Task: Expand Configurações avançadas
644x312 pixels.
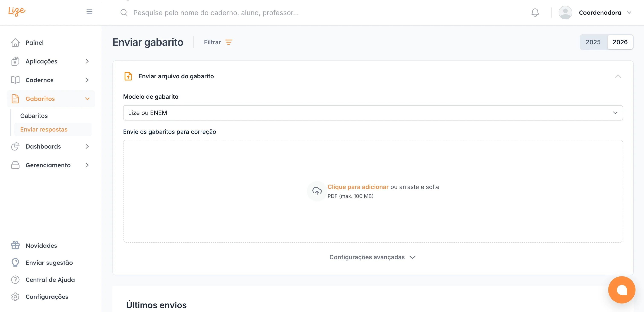Action: point(372,257)
